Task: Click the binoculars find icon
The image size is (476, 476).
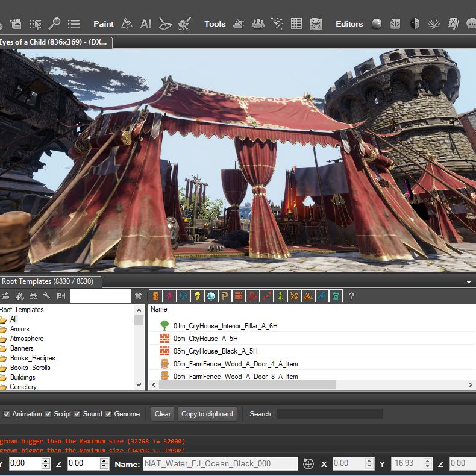Action: pos(33,296)
